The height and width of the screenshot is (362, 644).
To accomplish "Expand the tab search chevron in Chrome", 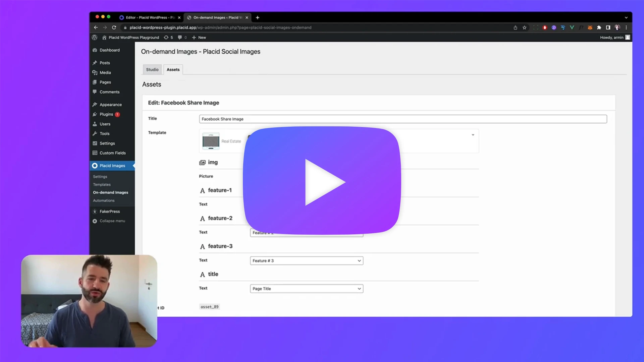I will click(x=626, y=17).
